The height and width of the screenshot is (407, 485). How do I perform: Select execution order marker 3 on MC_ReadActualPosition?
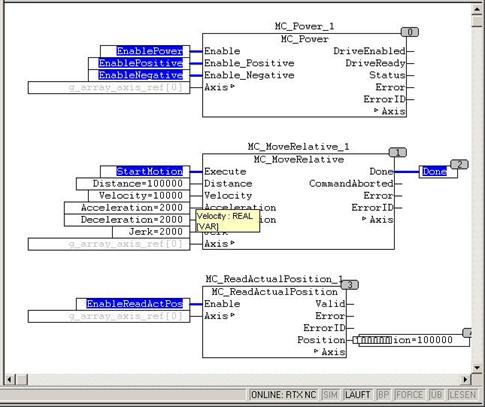(350, 285)
